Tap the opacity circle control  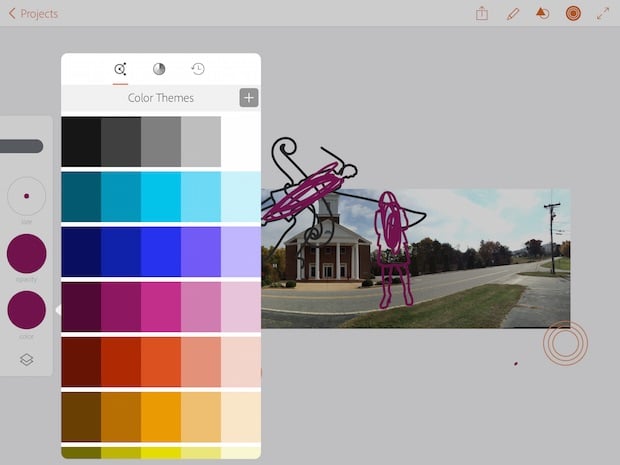click(26, 253)
